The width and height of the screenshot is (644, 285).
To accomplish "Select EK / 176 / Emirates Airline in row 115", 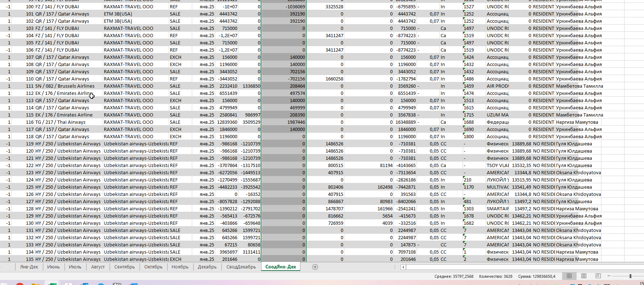I will click(x=69, y=115).
